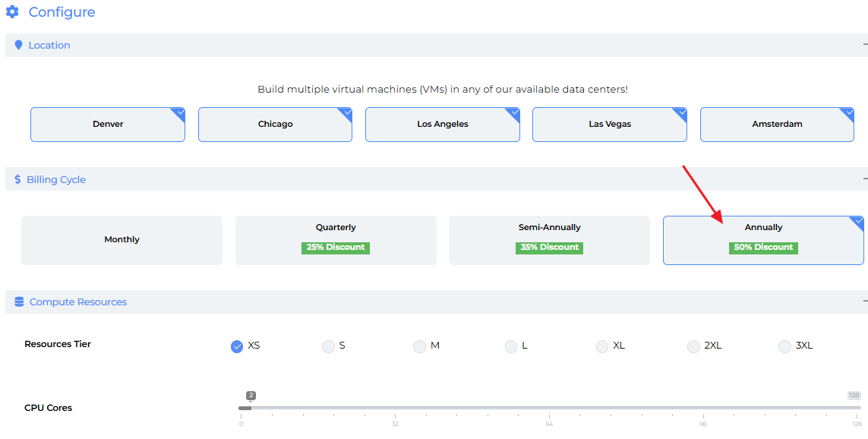
Task: Collapse the Billing Cycle section
Action: click(x=864, y=179)
